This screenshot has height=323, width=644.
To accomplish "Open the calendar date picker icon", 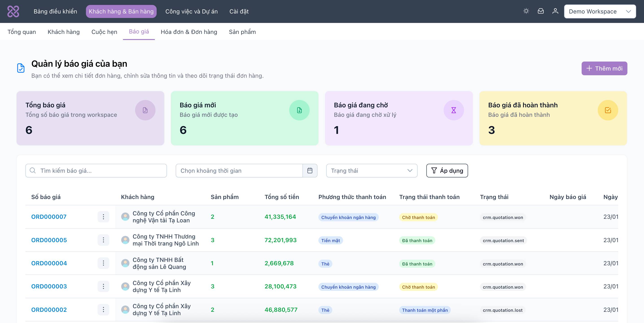I will point(310,171).
